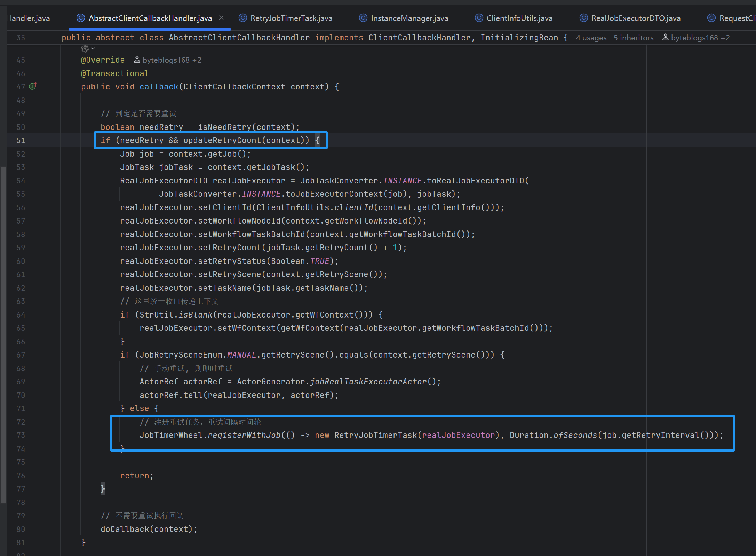Click 'InitializingBean' in the class declaration
Viewport: 756px width, 556px height.
pos(519,38)
